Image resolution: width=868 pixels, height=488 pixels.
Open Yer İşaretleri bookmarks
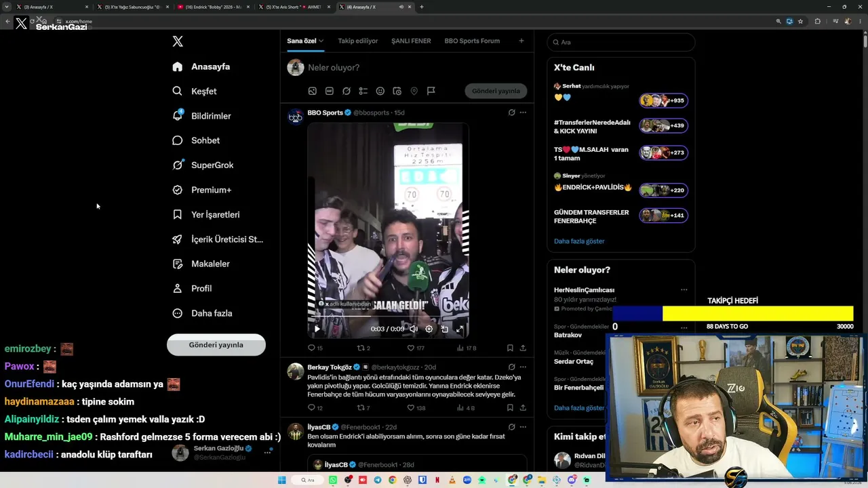click(206, 214)
